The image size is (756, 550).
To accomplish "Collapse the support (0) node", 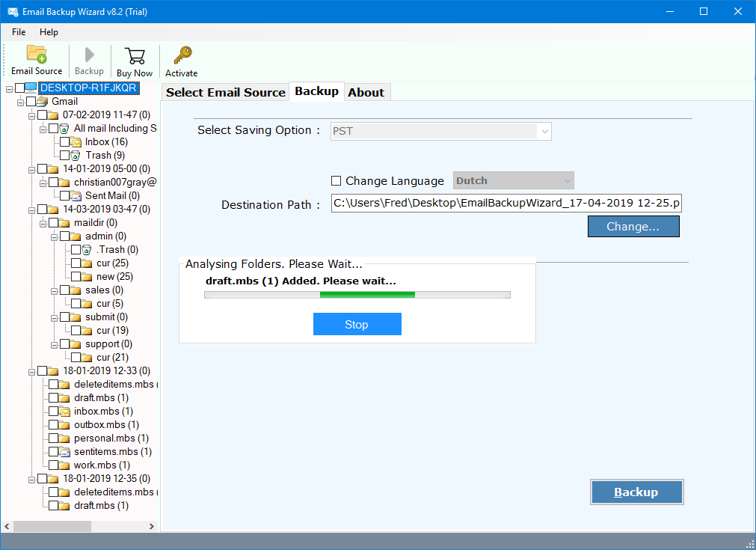I will (x=54, y=346).
